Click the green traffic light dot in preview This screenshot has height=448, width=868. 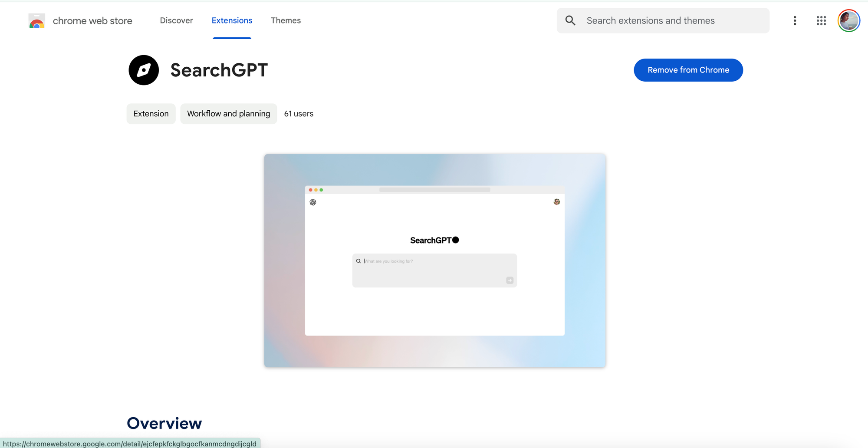tap(321, 190)
